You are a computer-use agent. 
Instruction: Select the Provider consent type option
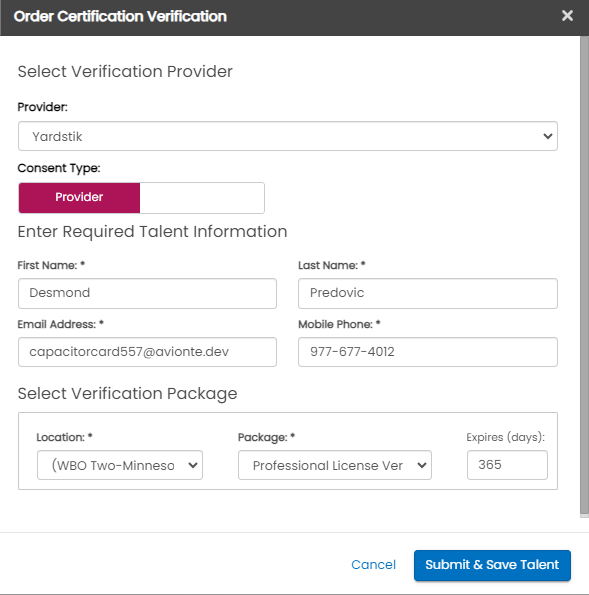point(79,197)
